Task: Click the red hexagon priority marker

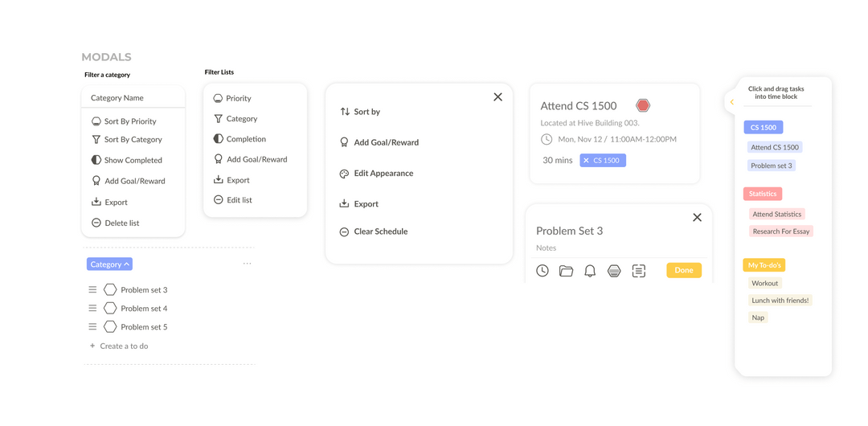Action: [x=643, y=105]
